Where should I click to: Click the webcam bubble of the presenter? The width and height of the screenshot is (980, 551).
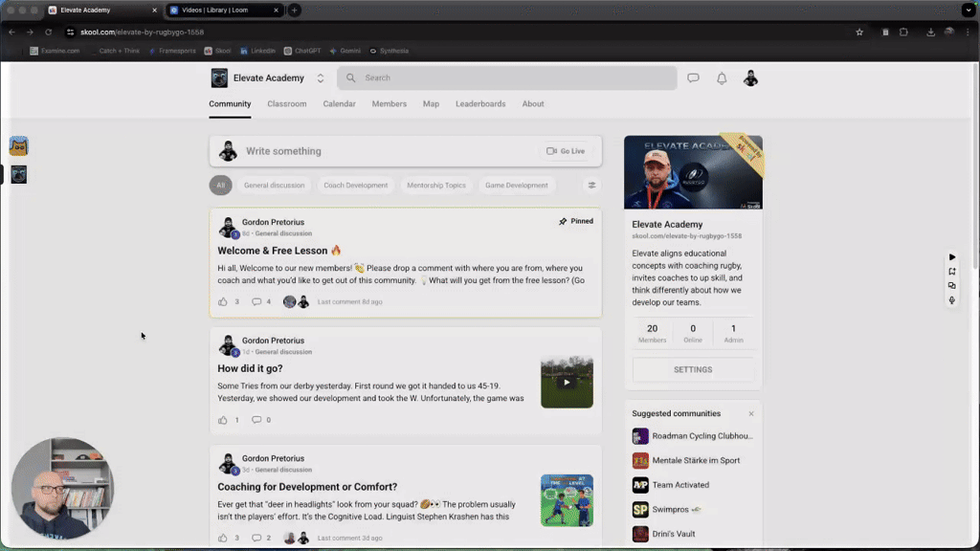62,488
